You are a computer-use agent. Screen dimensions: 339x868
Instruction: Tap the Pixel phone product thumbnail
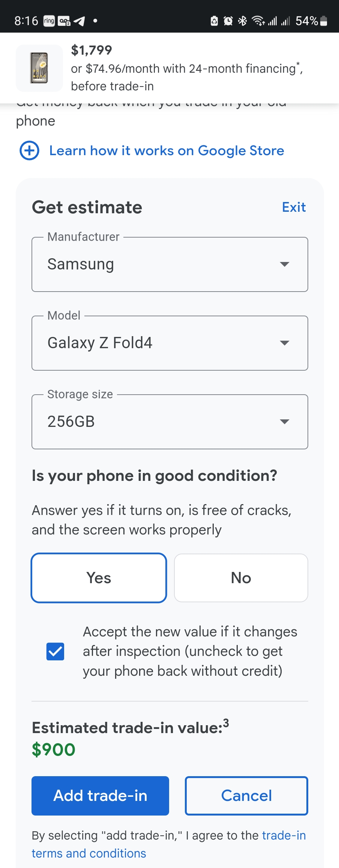pyautogui.click(x=39, y=68)
